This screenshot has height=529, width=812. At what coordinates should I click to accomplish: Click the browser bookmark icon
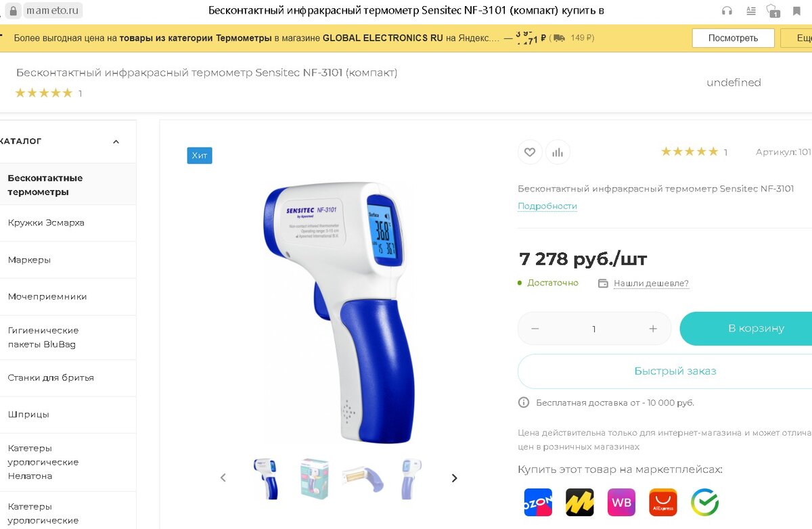796,11
